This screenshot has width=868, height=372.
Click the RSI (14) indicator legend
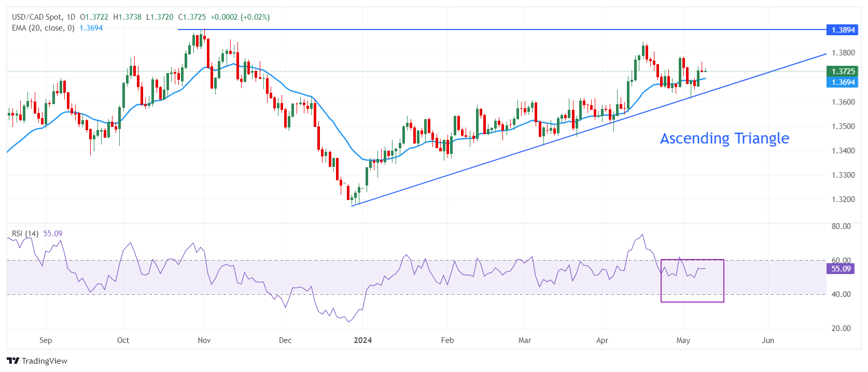point(25,234)
